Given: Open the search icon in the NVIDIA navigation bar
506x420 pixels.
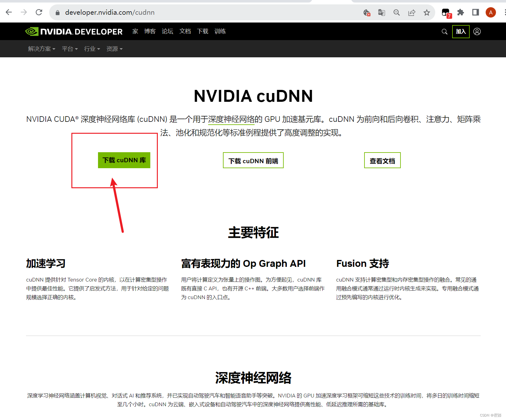Looking at the screenshot, I should [444, 31].
